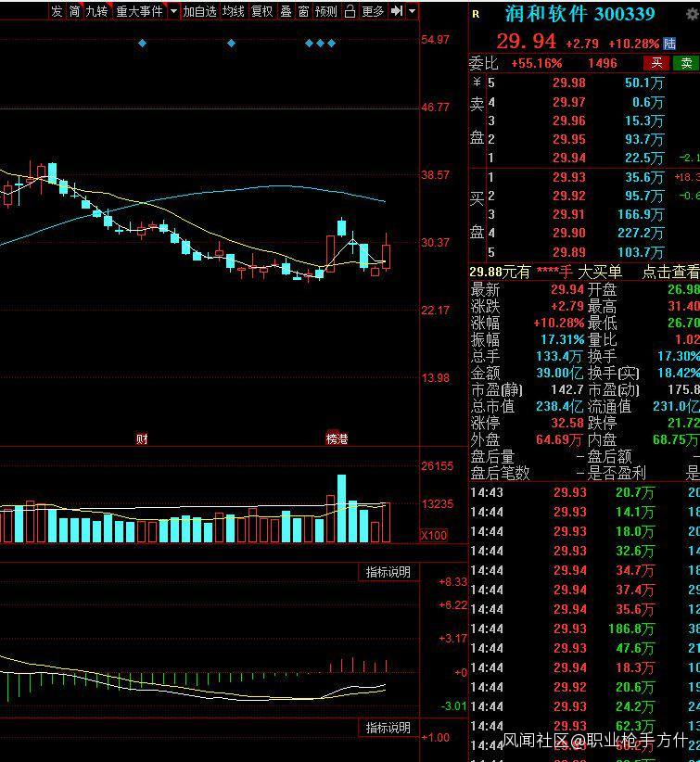700x762 pixels.
Task: Toggle the lock icon in chart toolbar
Action: click(x=350, y=11)
